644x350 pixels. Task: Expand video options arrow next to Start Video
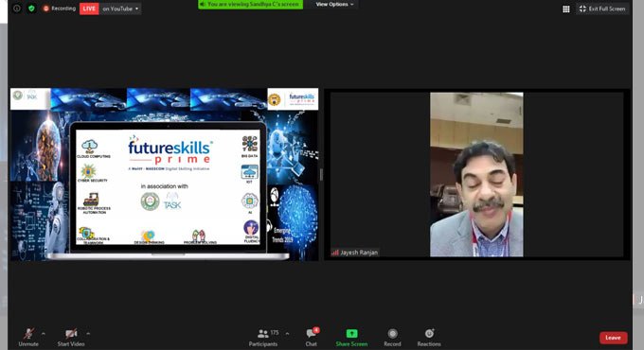[x=88, y=333]
